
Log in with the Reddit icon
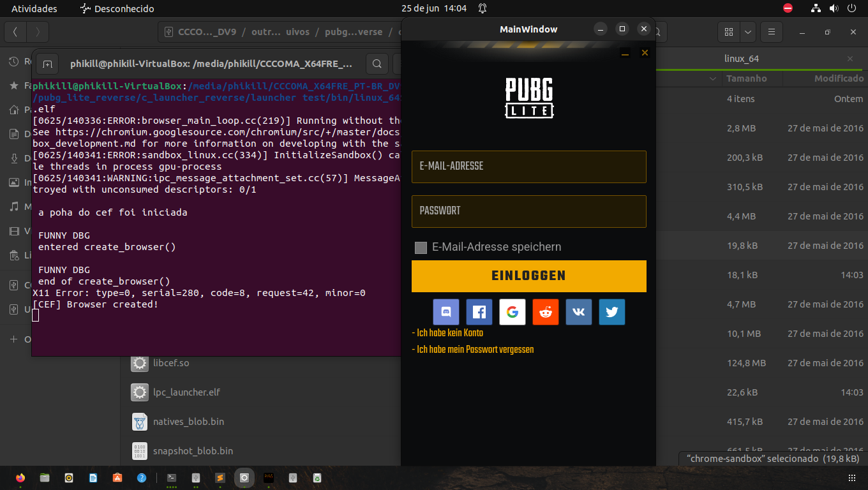click(x=546, y=312)
